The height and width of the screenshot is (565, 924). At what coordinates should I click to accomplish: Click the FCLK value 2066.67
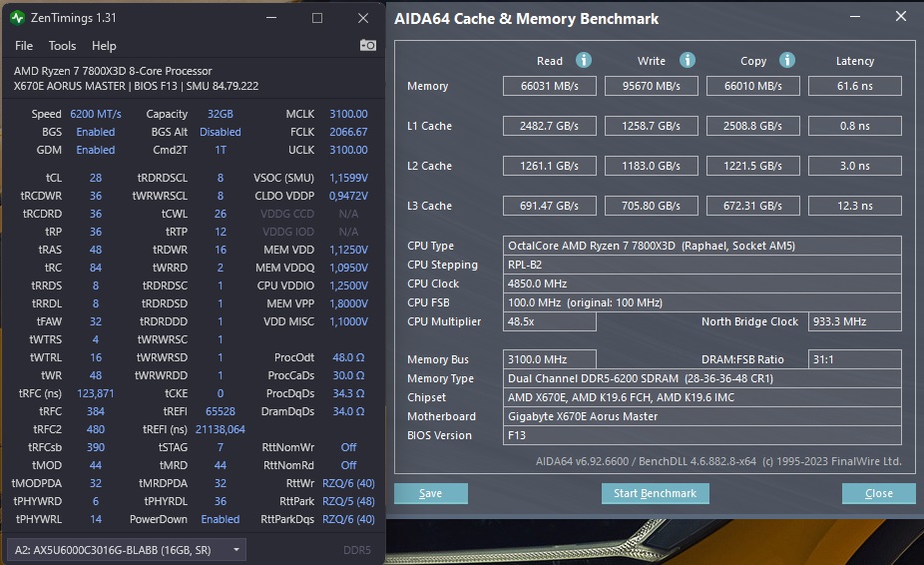348,132
